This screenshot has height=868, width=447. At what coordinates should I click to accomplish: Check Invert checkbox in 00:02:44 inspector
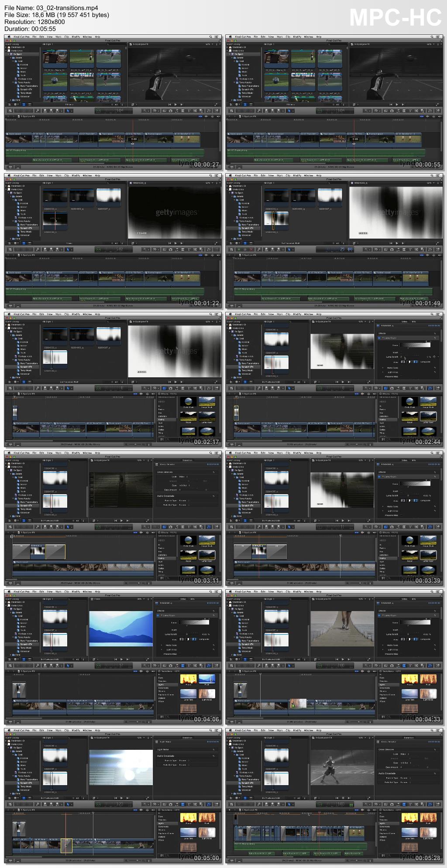(x=401, y=352)
